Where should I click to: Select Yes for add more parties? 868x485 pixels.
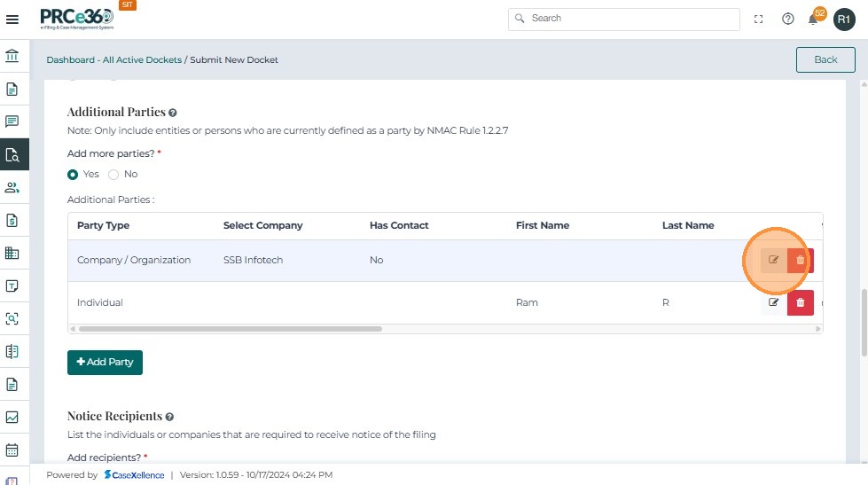[x=74, y=175]
